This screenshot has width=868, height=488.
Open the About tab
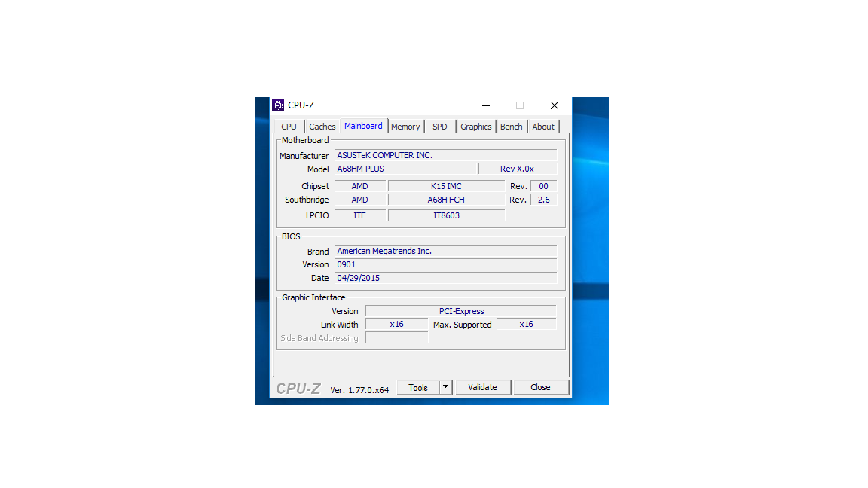pyautogui.click(x=543, y=127)
